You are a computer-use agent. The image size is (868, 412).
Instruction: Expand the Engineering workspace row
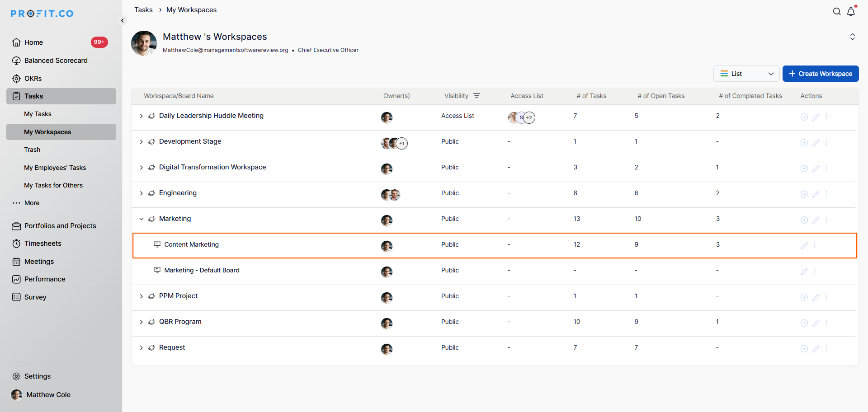pos(141,193)
